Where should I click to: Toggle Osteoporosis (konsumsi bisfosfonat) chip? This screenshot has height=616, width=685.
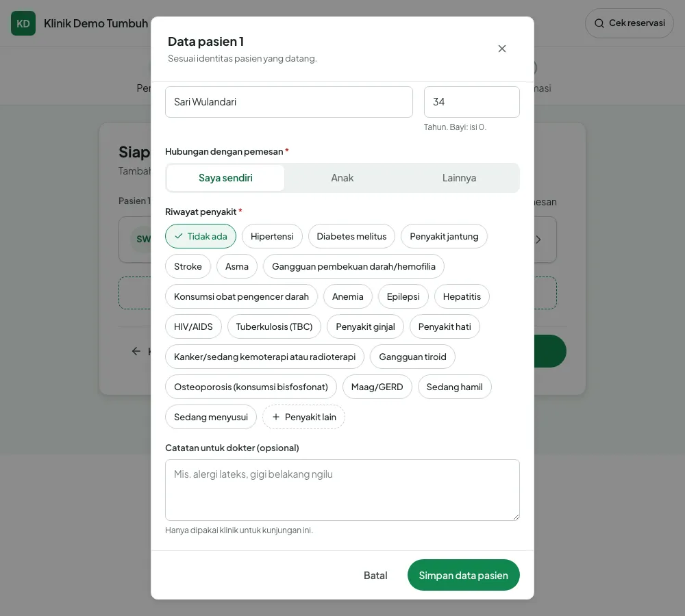coord(251,387)
